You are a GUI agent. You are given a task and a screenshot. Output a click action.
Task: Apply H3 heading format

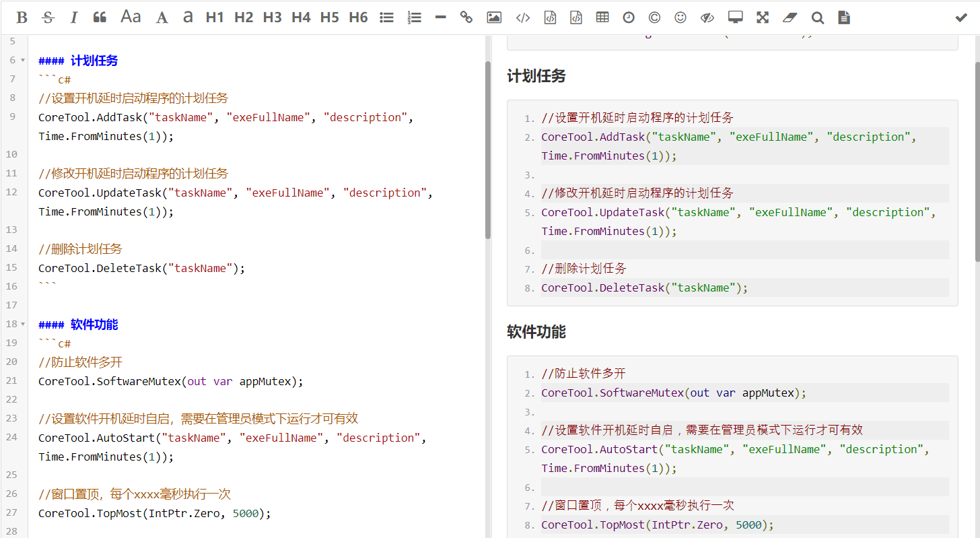click(272, 17)
